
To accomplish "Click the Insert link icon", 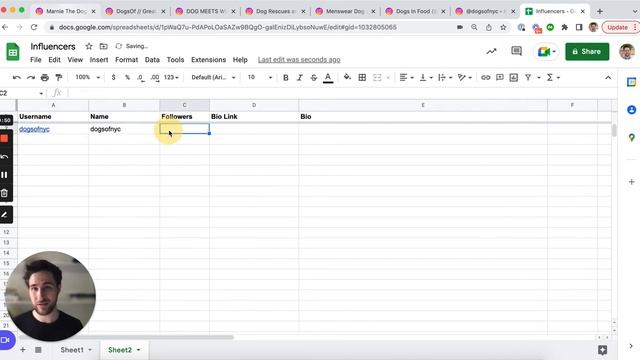I will click(485, 78).
